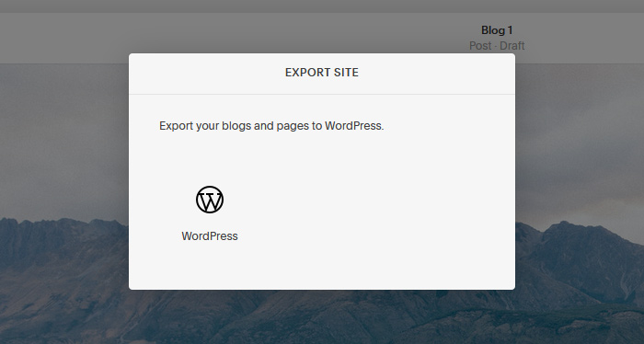
Task: Select the WordPress label under the logo
Action: click(210, 236)
